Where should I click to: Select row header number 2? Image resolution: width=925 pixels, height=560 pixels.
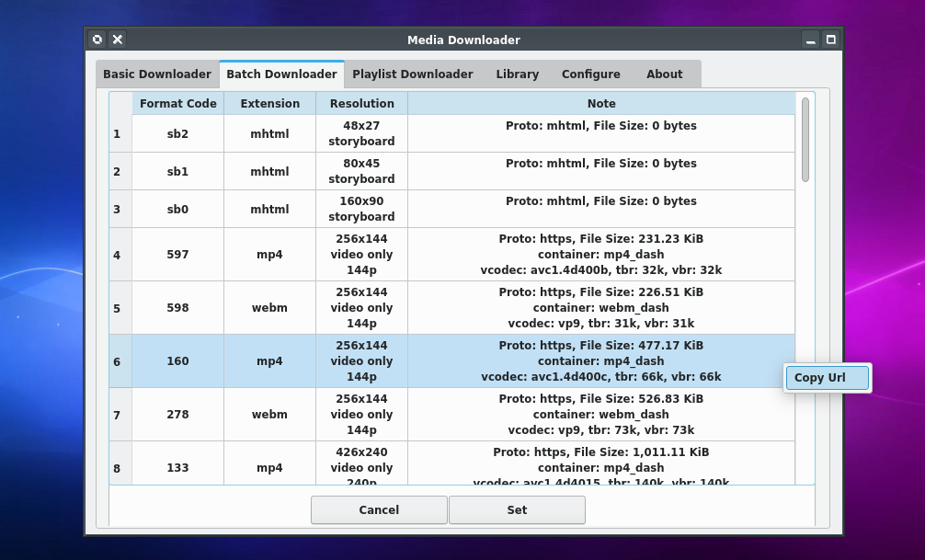120,171
